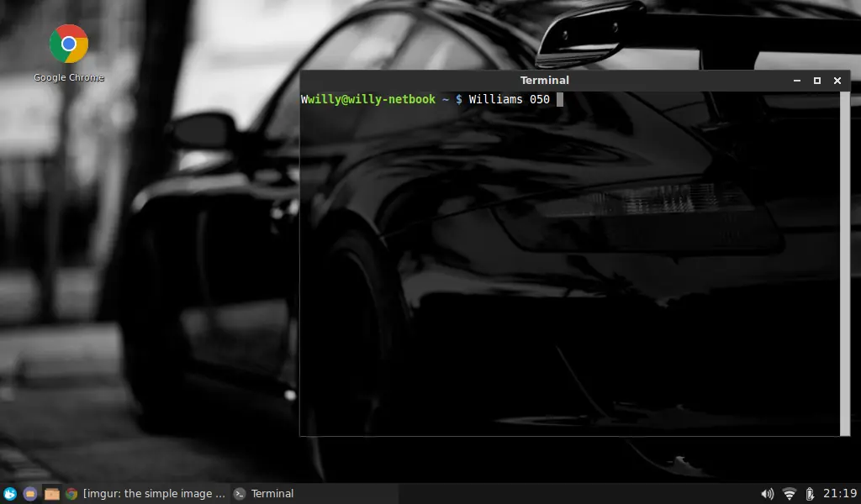
Task: Click the Terminal window title bar
Action: click(544, 81)
